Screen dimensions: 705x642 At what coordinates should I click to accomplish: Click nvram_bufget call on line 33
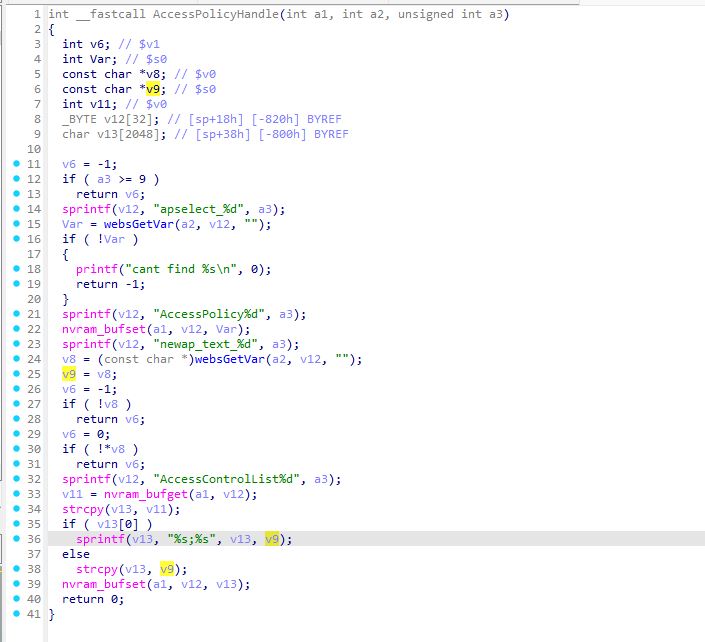pos(146,494)
